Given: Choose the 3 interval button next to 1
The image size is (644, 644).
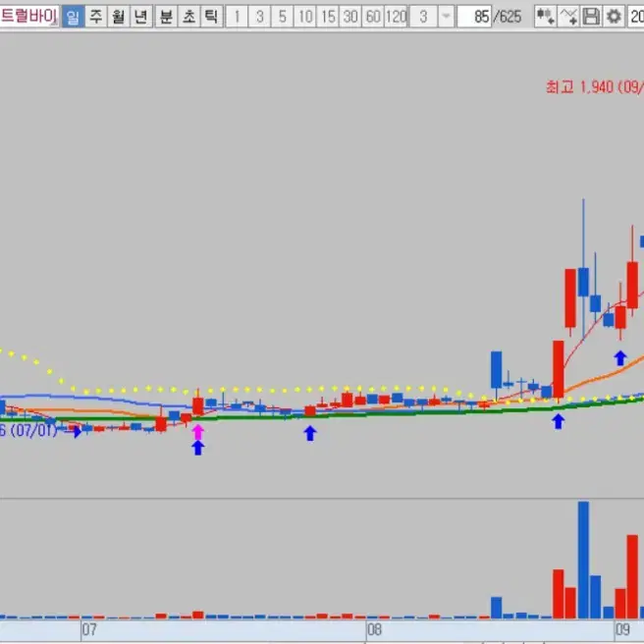Looking at the screenshot, I should tap(259, 17).
